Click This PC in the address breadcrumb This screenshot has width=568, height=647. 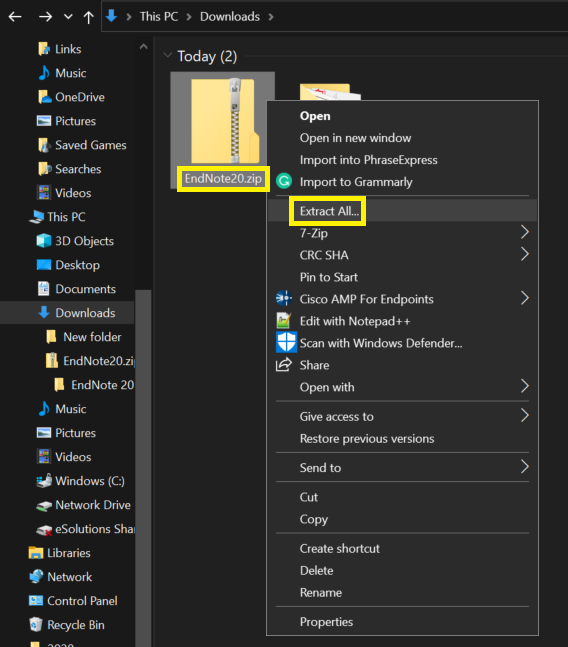pyautogui.click(x=159, y=17)
